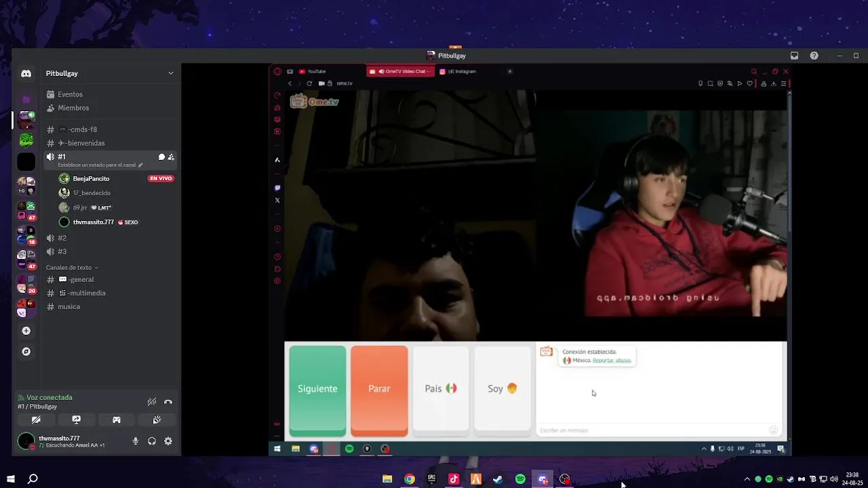The height and width of the screenshot is (488, 868).
Task: Open the soundboard button
Action: [157, 420]
